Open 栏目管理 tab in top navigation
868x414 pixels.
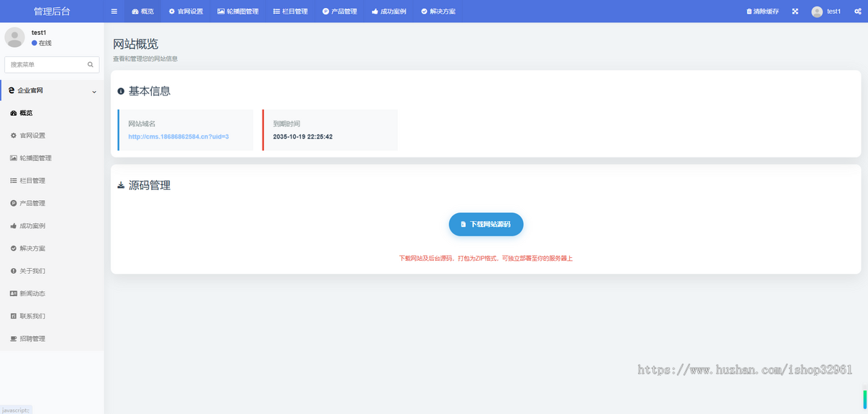click(x=290, y=12)
